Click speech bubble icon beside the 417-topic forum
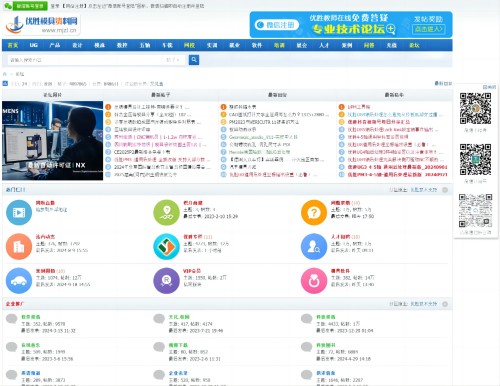Image resolution: width=500 pixels, height=386 pixels. [159, 319]
